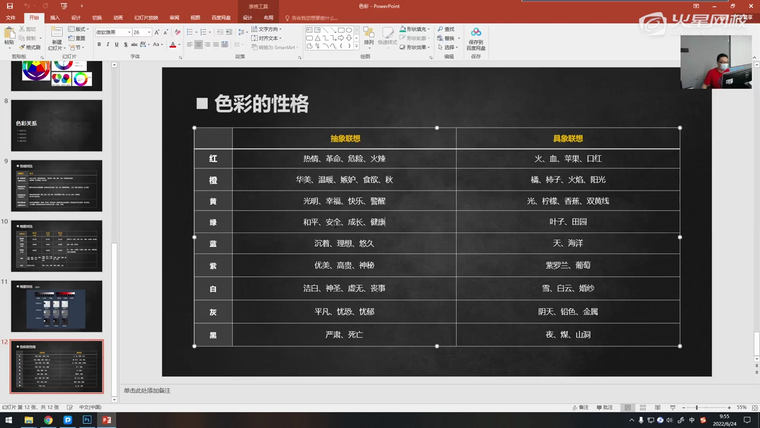Click the Find button in editing group
Image resolution: width=760 pixels, height=428 pixels.
coord(446,29)
